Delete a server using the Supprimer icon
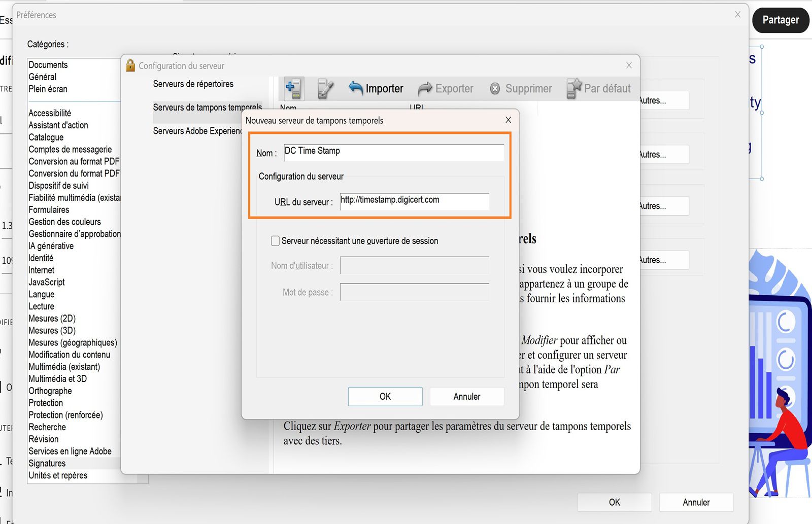Image resolution: width=812 pixels, height=524 pixels. click(521, 88)
